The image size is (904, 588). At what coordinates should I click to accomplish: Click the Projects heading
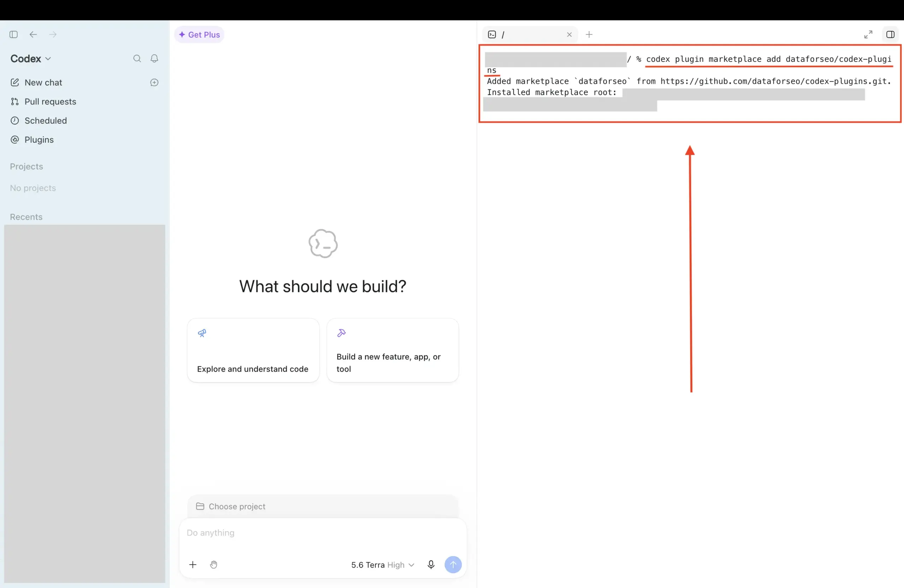pos(26,166)
